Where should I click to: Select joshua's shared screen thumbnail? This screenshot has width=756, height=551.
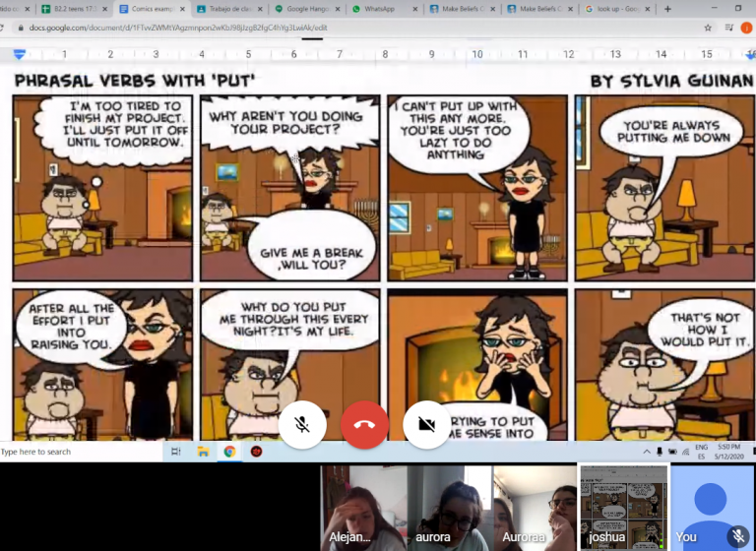[624, 508]
